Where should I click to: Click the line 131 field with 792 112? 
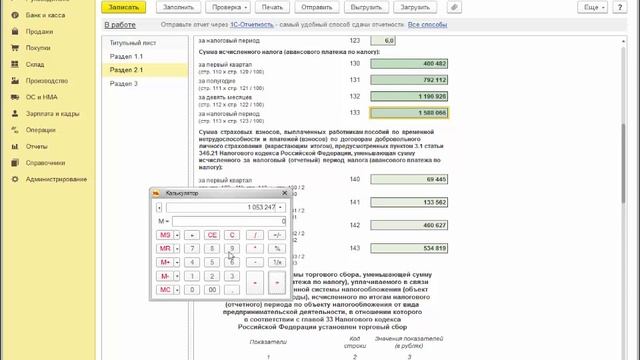tap(409, 80)
